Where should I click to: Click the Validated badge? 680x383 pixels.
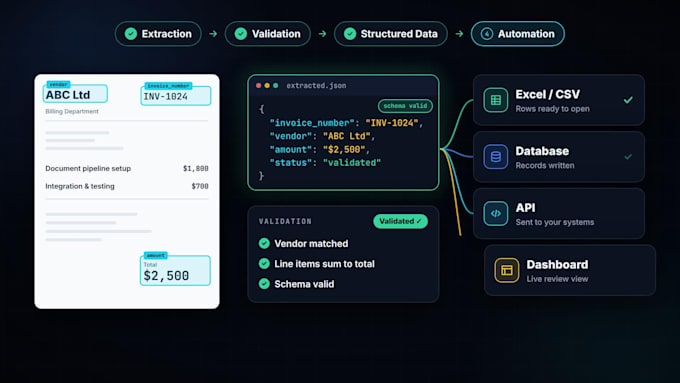pyautogui.click(x=400, y=221)
